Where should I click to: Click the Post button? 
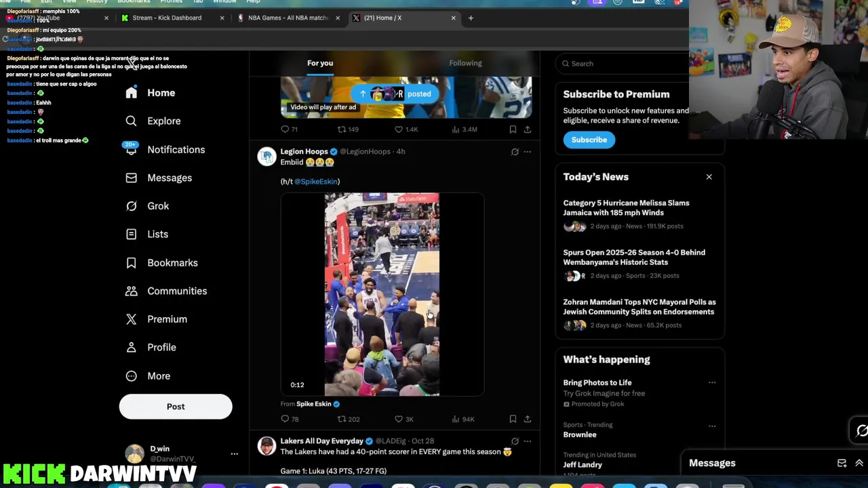176,407
